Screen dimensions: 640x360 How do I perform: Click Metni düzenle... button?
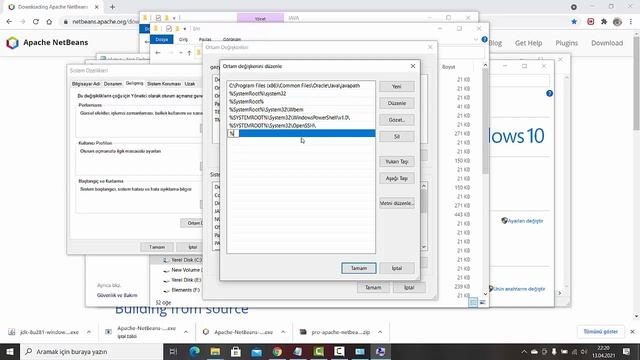[x=396, y=203]
